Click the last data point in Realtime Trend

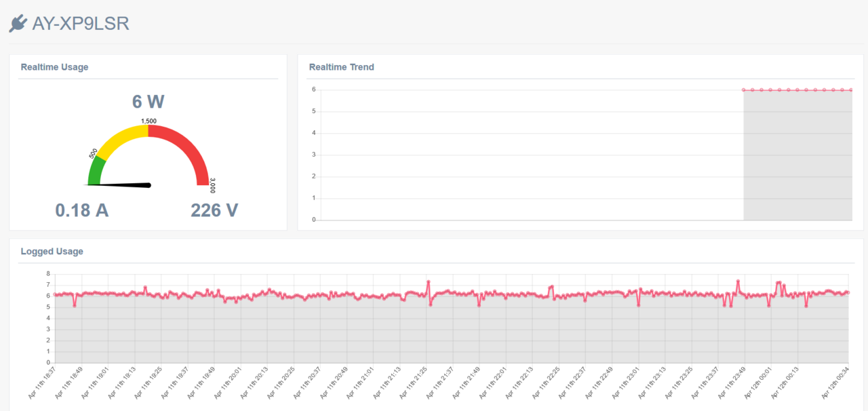point(850,90)
